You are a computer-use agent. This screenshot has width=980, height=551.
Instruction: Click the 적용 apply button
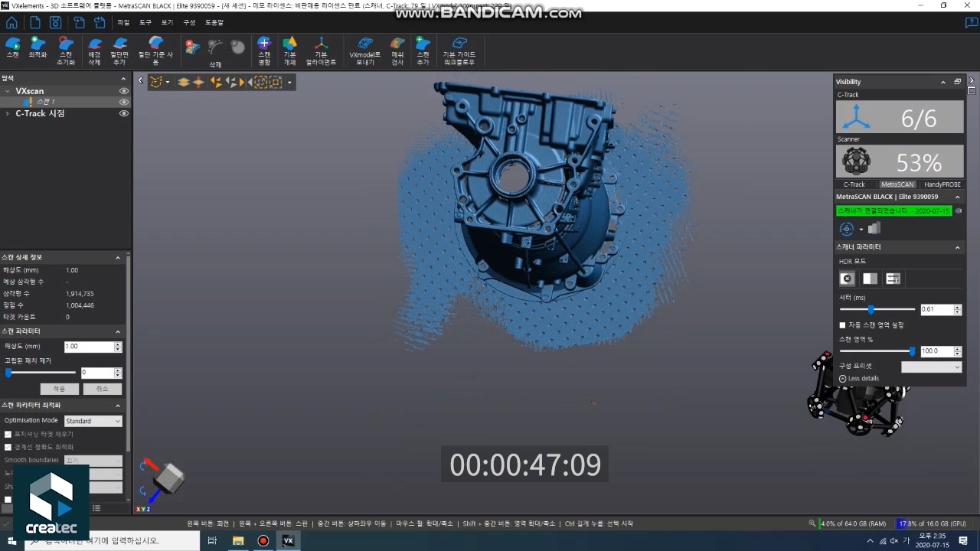59,389
